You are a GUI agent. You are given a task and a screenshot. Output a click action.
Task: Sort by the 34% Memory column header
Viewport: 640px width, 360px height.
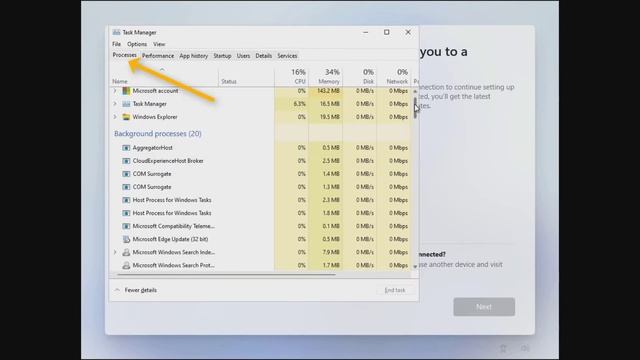click(326, 76)
